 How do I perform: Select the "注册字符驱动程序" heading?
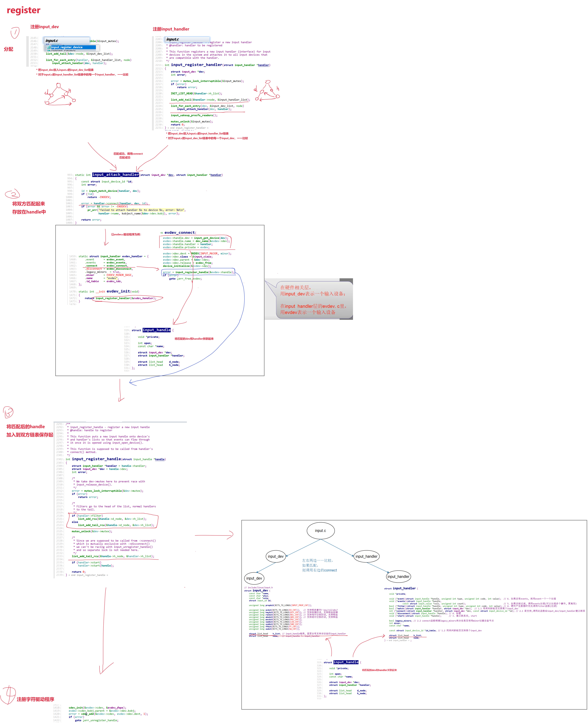(x=36, y=699)
